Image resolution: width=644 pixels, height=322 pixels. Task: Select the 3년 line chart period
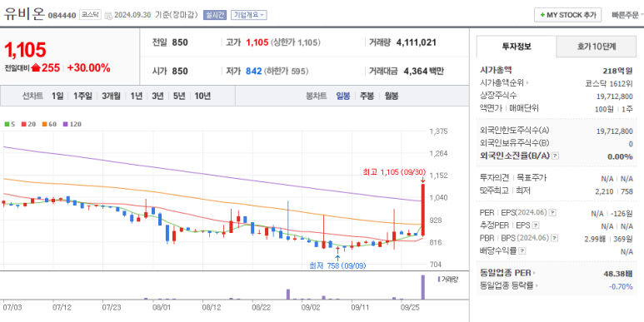pos(157,96)
